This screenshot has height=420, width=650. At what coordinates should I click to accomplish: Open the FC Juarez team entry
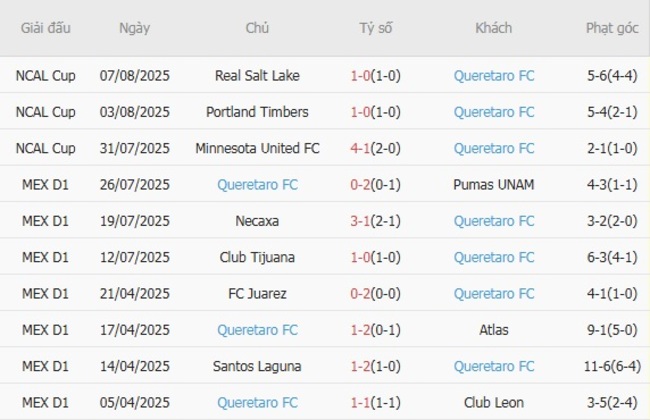click(x=257, y=294)
